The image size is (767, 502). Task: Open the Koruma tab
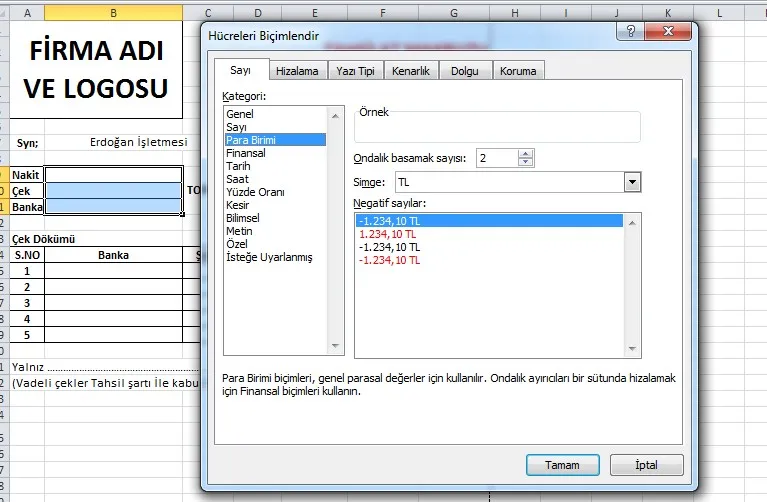[x=518, y=71]
